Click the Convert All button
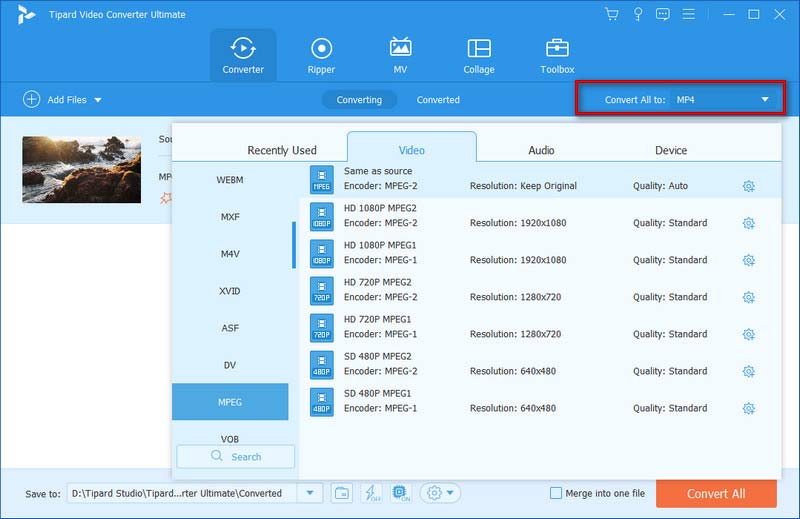This screenshot has width=800, height=519. coord(716,493)
